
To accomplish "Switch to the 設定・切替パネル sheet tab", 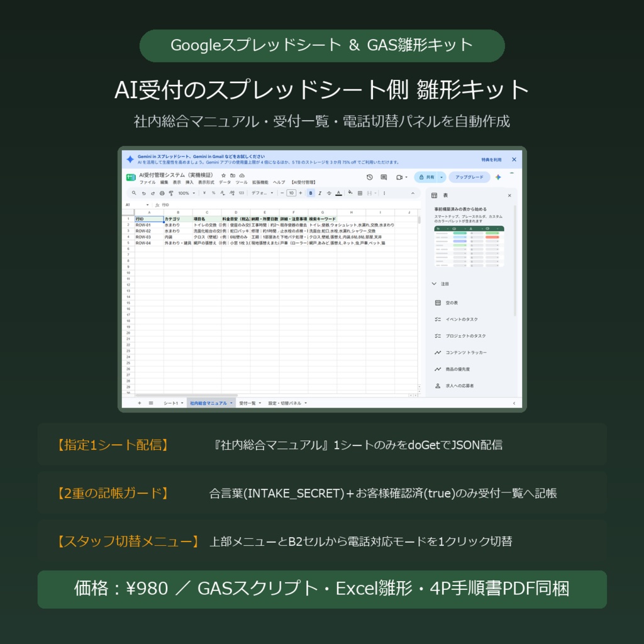I will 285,403.
